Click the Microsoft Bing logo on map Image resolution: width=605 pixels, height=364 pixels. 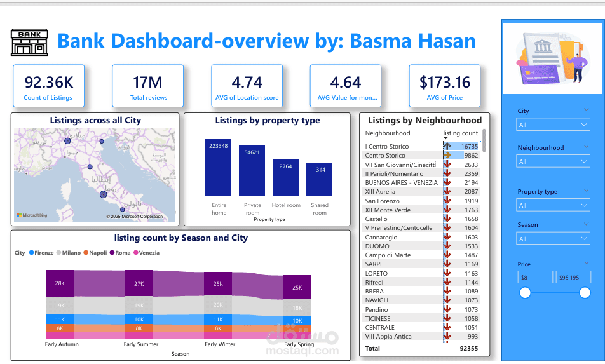click(32, 215)
